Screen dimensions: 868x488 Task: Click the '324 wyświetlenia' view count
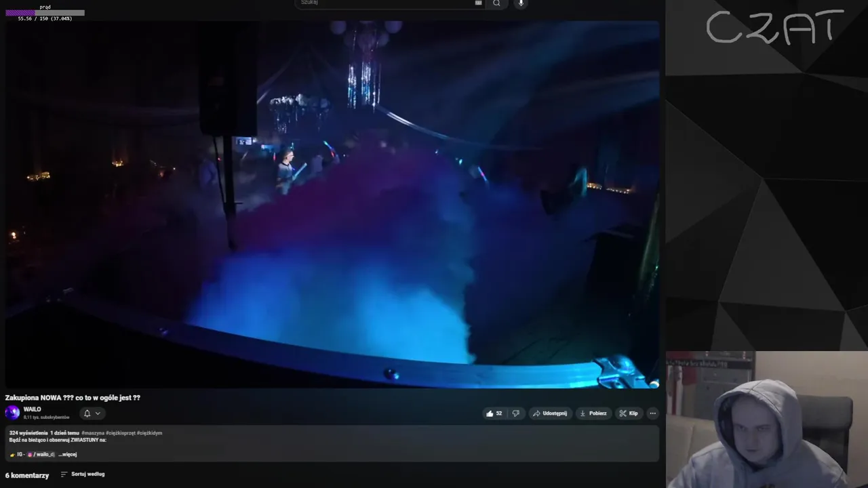tap(28, 432)
